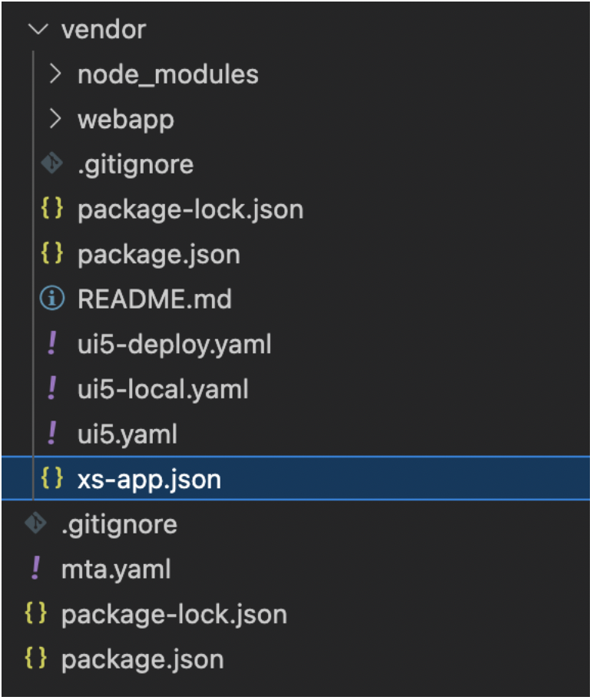Viewport: 593px width, 700px height.
Task: Click YAML exclamation icon beside ui5-deploy.yaml
Action: pos(52,343)
